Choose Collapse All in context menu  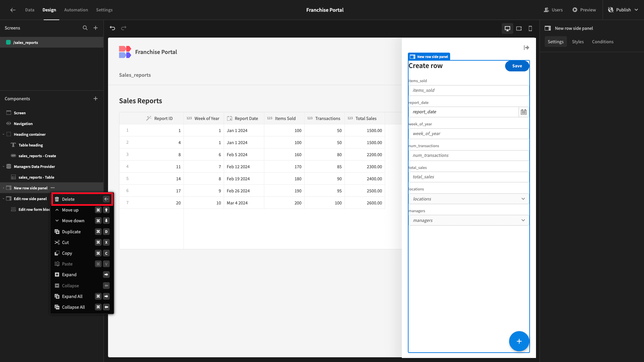(x=82, y=307)
